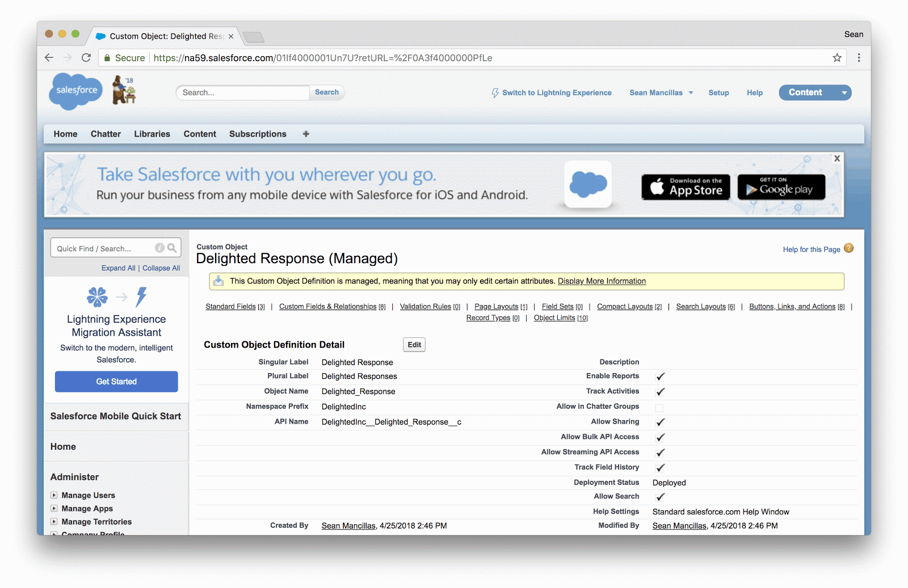The image size is (908, 588).
Task: Click the Salesforce cloud logo
Action: [x=76, y=91]
